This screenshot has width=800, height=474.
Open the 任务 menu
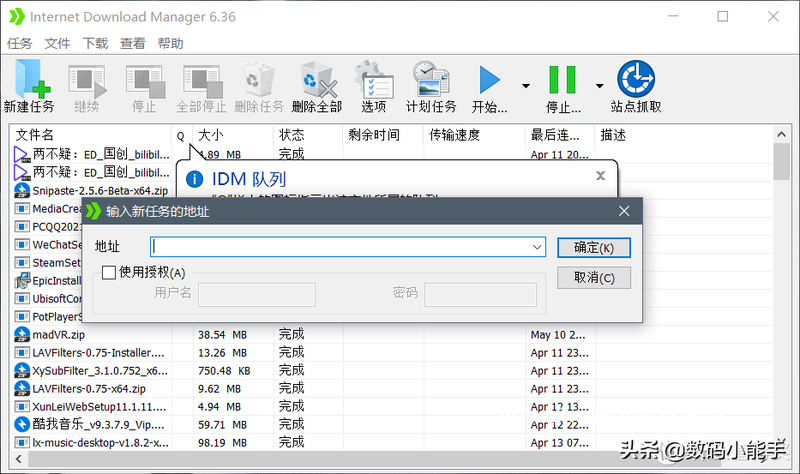pos(19,43)
